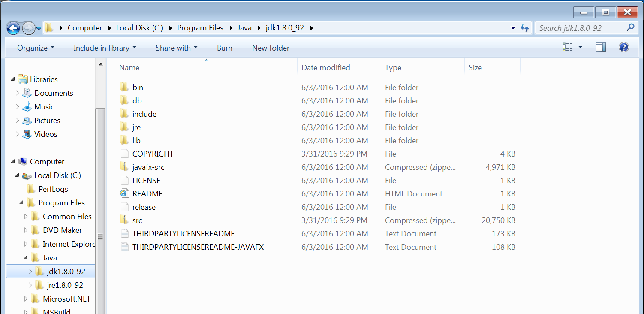Collapse the Program Files tree node
644x314 pixels.
point(21,203)
